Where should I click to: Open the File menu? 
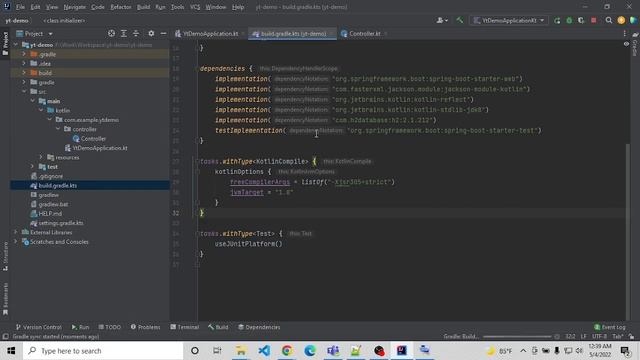(20, 7)
